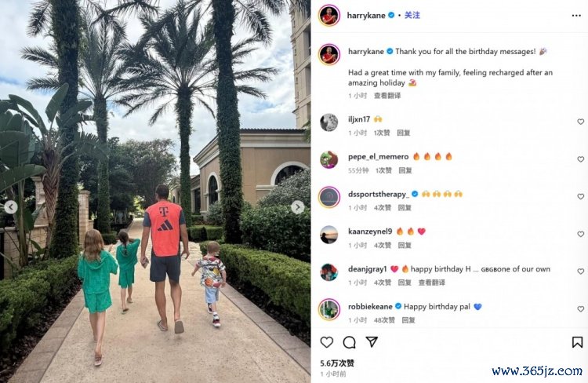Image resolution: width=588 pixels, height=383 pixels.
Task: Like the post with the heart icon
Action: click(x=327, y=341)
